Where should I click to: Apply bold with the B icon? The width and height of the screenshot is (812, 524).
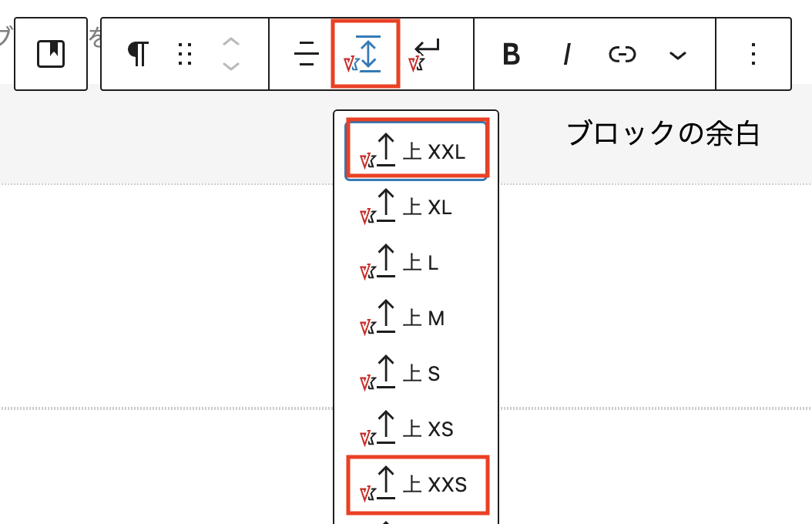tap(511, 54)
